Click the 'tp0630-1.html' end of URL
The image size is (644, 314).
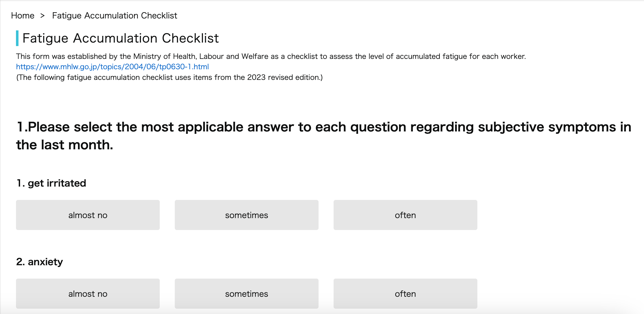pos(184,67)
